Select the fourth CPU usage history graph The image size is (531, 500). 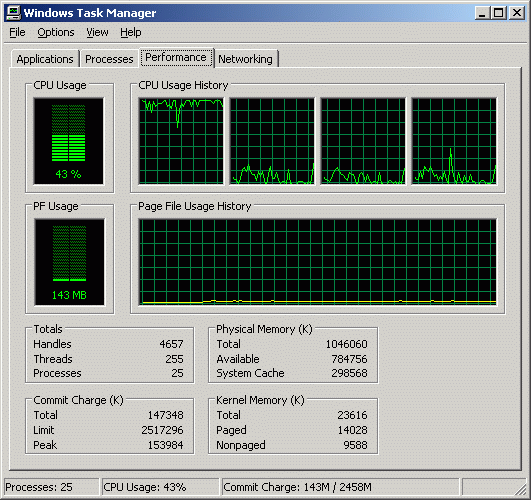coord(454,141)
